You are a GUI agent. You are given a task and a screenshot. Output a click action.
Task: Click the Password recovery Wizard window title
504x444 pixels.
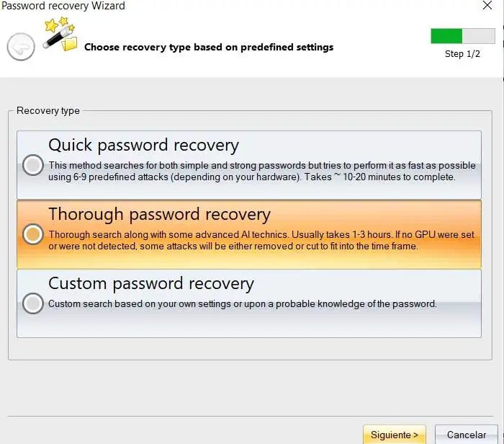point(63,6)
